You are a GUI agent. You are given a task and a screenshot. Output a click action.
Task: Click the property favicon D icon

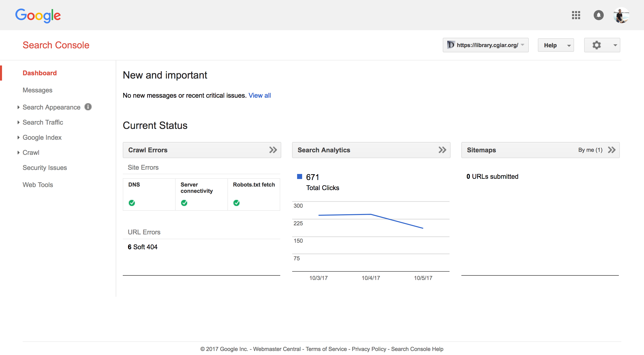click(x=451, y=45)
